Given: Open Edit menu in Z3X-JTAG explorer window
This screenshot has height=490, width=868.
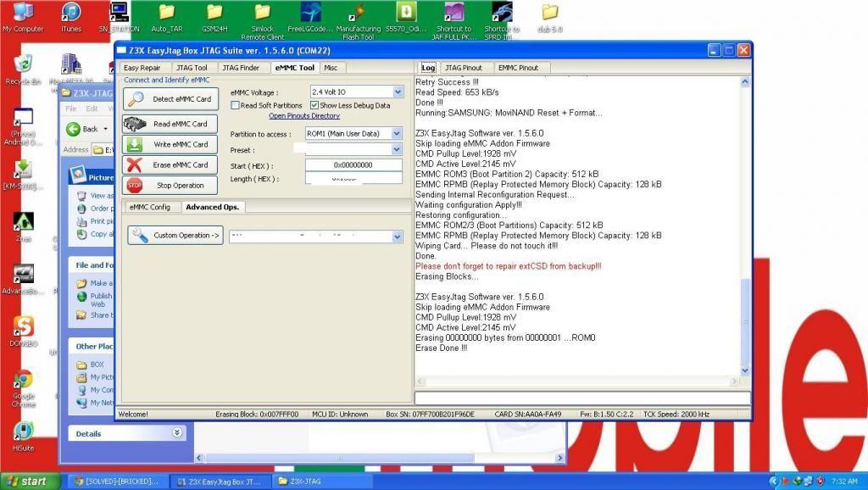Looking at the screenshot, I should click(92, 109).
